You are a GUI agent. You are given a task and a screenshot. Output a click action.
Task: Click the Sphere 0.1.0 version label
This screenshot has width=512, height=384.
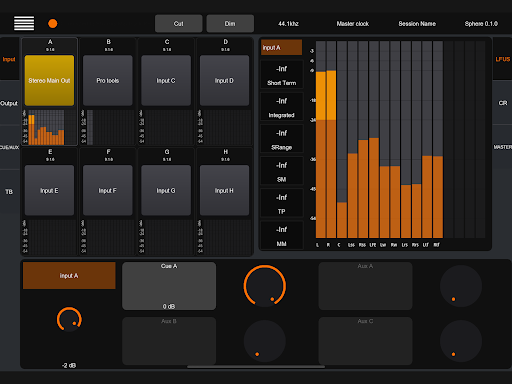(x=481, y=24)
